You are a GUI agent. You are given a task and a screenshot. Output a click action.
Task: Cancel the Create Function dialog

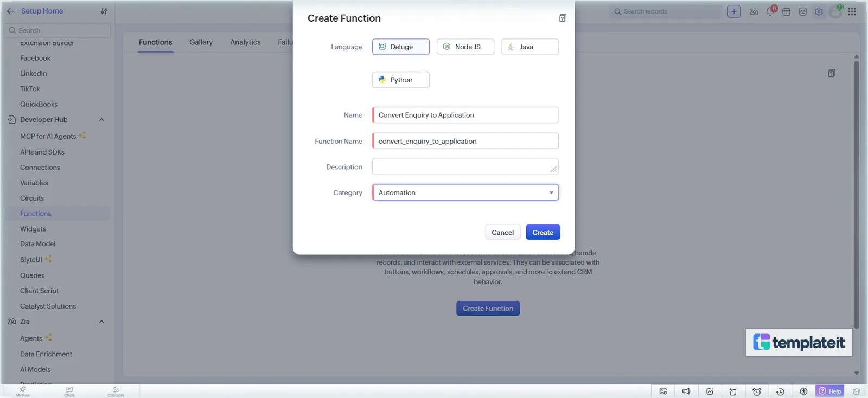click(x=503, y=232)
